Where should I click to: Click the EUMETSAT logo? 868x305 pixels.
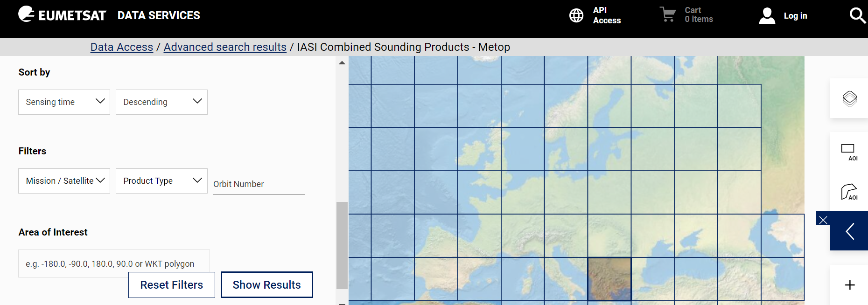pyautogui.click(x=62, y=15)
